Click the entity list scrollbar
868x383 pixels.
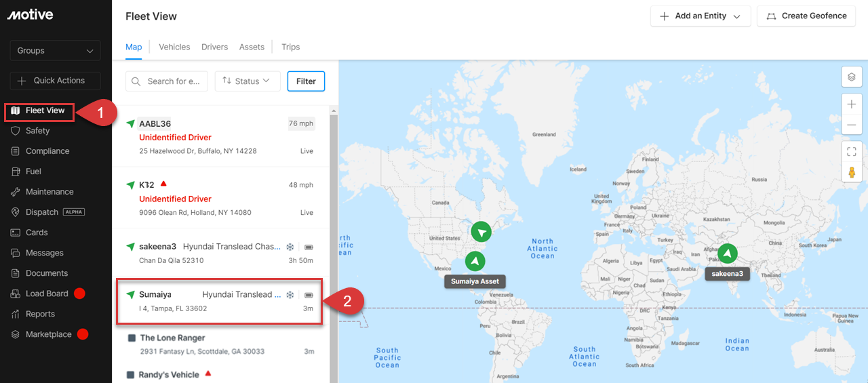(333, 244)
